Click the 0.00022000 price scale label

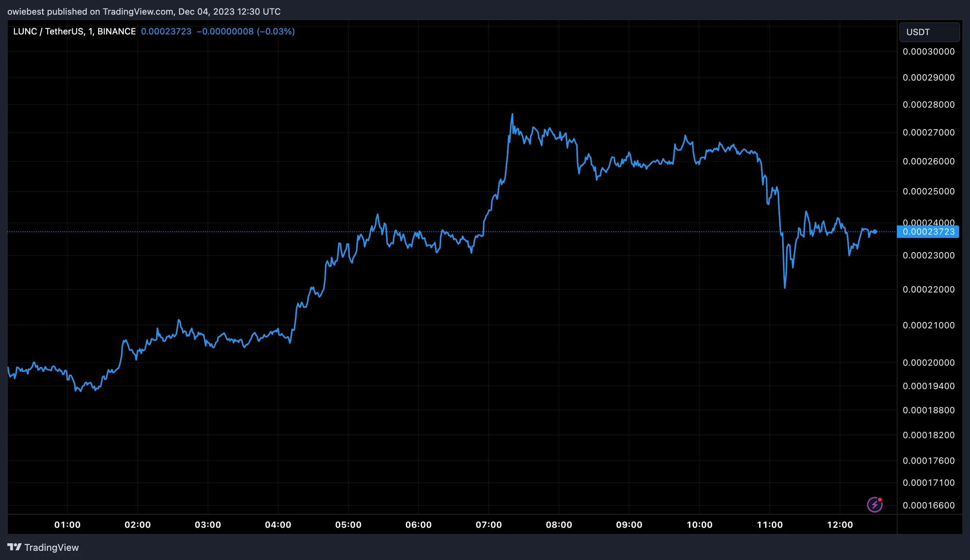929,289
